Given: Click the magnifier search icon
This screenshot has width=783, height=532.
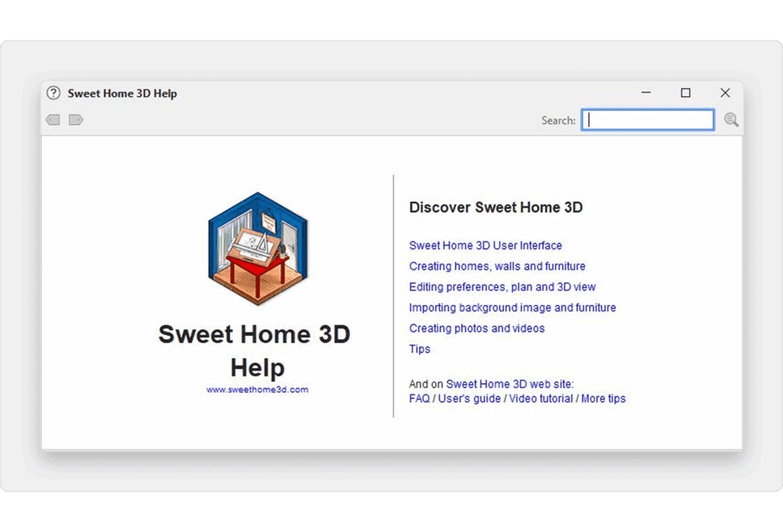Looking at the screenshot, I should coord(731,120).
